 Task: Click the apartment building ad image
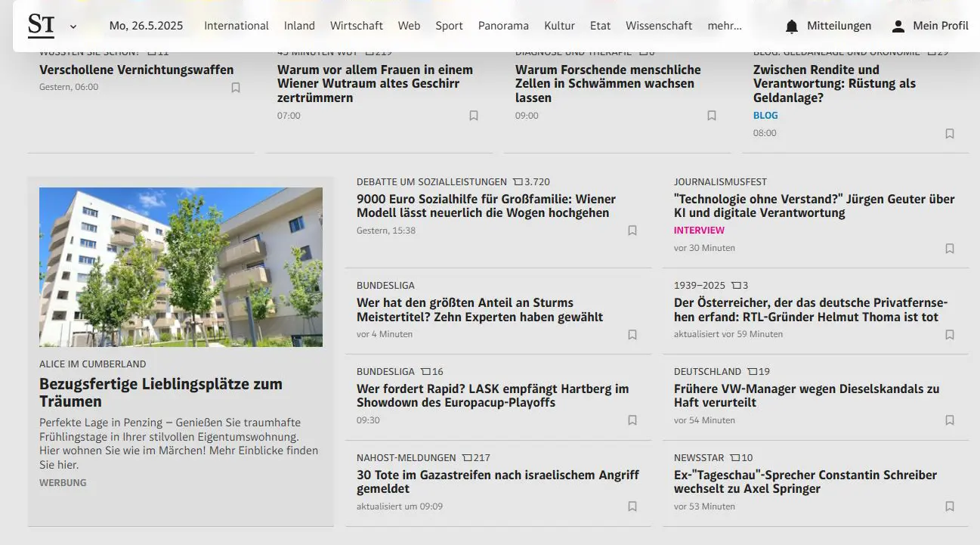[x=181, y=267]
